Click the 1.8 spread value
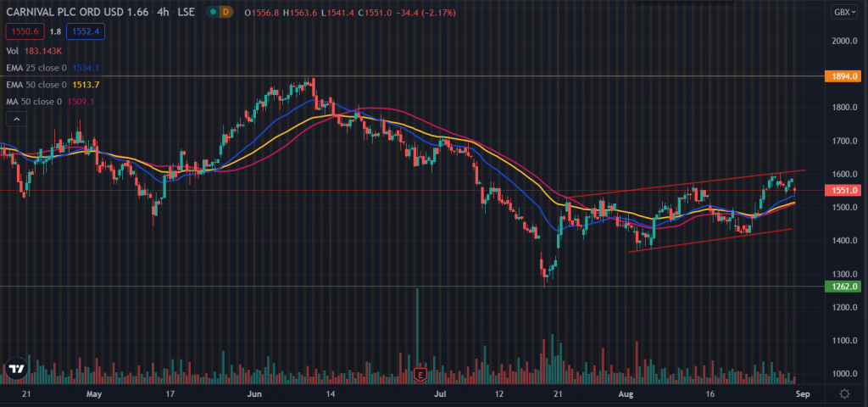This screenshot has height=407, width=868. click(x=55, y=31)
